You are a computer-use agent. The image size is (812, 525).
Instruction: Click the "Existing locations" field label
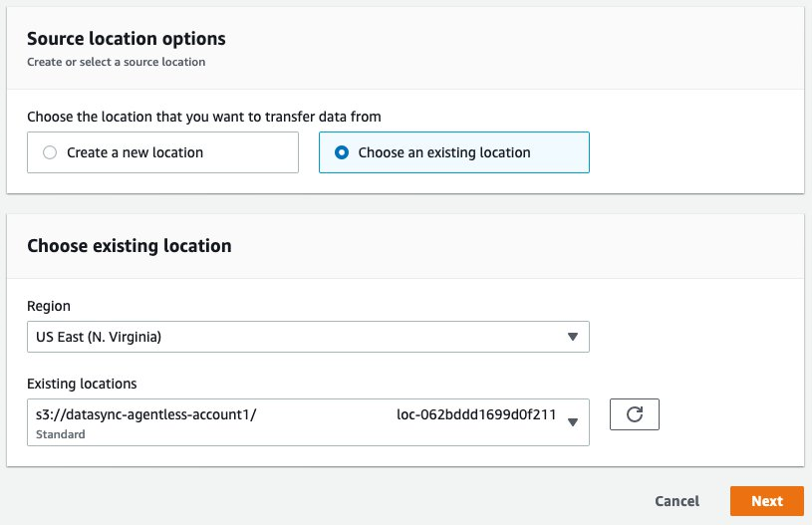(82, 384)
